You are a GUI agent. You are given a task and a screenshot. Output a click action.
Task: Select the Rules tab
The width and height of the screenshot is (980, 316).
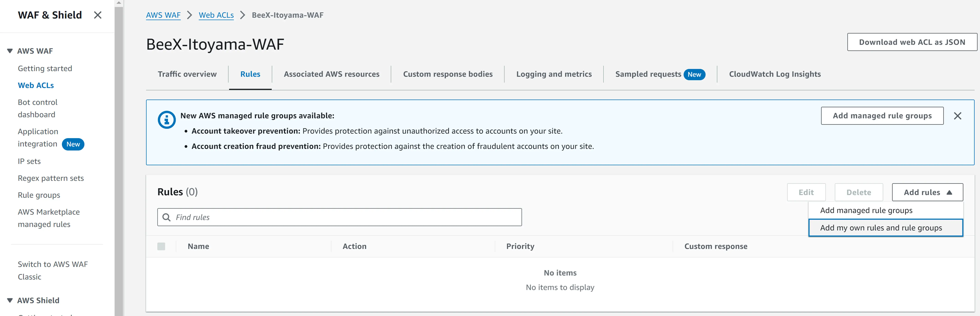pos(250,74)
